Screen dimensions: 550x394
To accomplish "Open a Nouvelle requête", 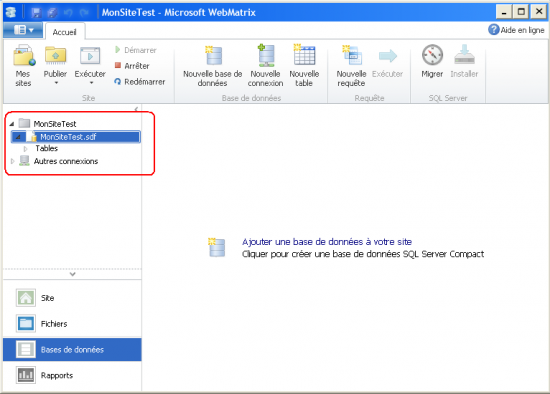I will click(x=351, y=66).
